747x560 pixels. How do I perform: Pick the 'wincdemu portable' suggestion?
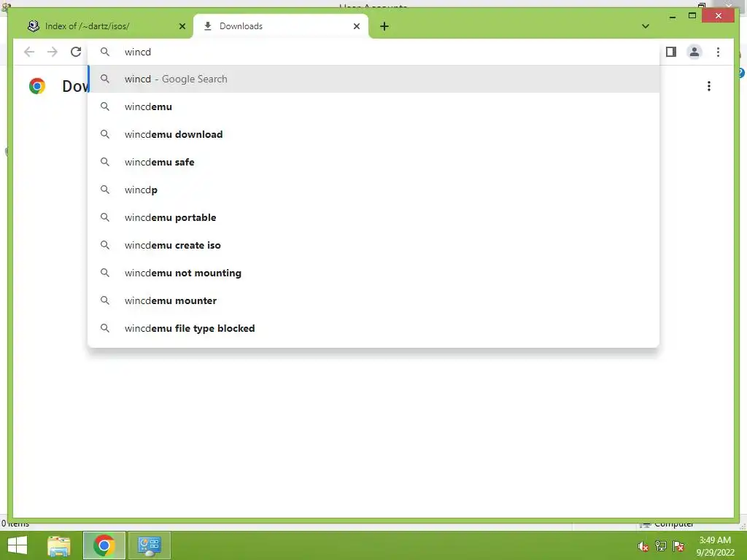tap(373, 217)
